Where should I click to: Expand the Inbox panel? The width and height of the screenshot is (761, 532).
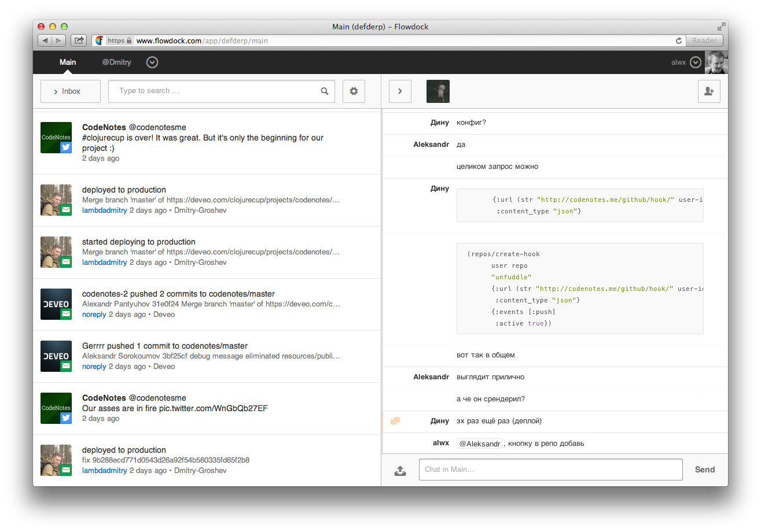(71, 91)
